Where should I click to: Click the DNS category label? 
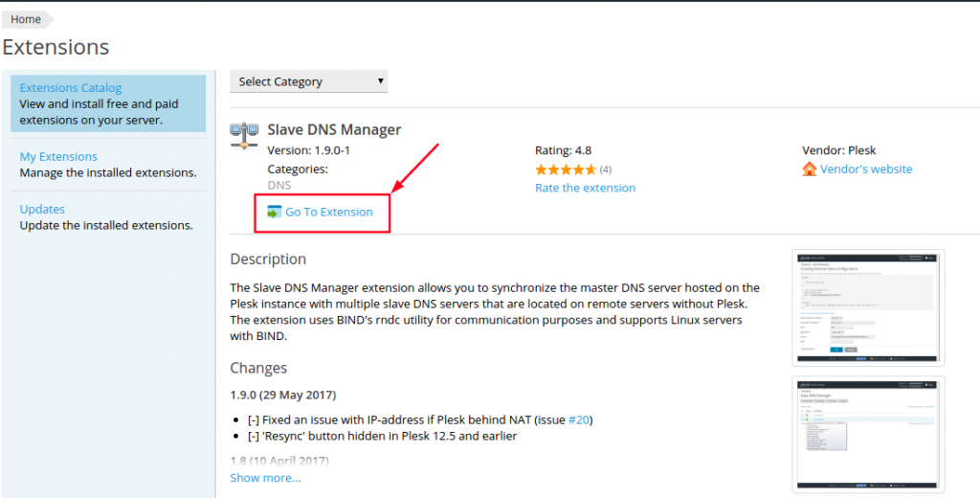[279, 185]
